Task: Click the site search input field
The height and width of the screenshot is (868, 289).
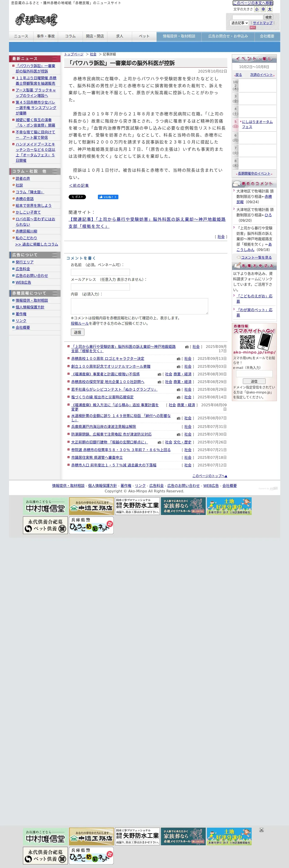Action: [248, 17]
